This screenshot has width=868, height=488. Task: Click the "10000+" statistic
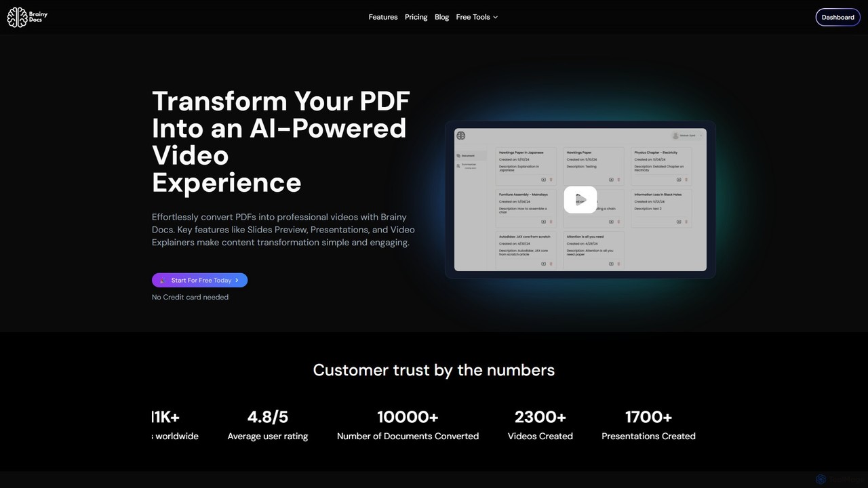tap(408, 417)
